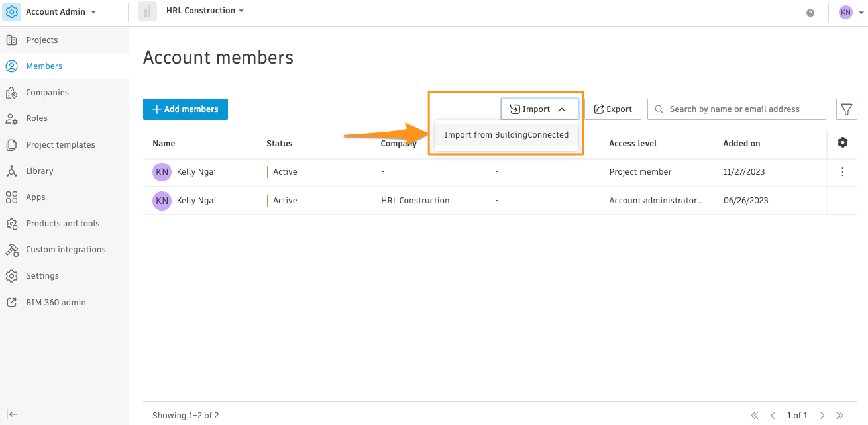Click the Add members button
Image resolution: width=868 pixels, height=425 pixels.
[186, 109]
